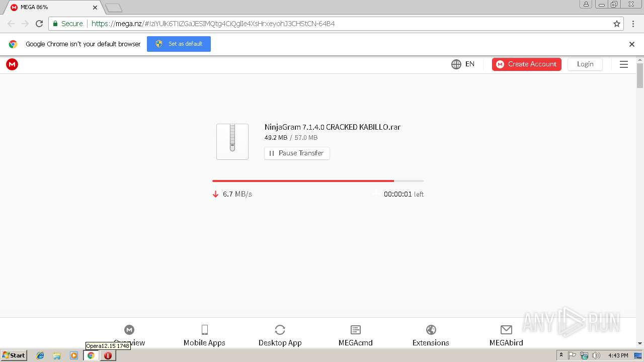Click Create Account button

pos(527,64)
